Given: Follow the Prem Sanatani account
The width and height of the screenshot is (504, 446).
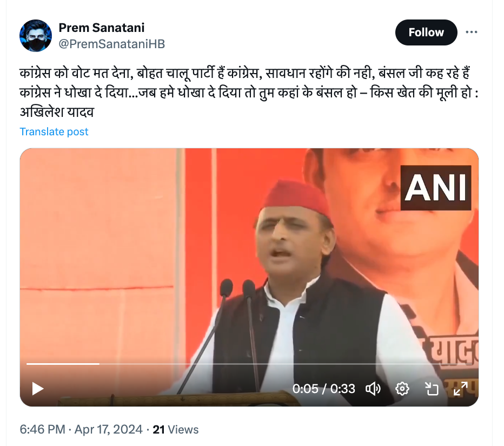Looking at the screenshot, I should pos(426,32).
